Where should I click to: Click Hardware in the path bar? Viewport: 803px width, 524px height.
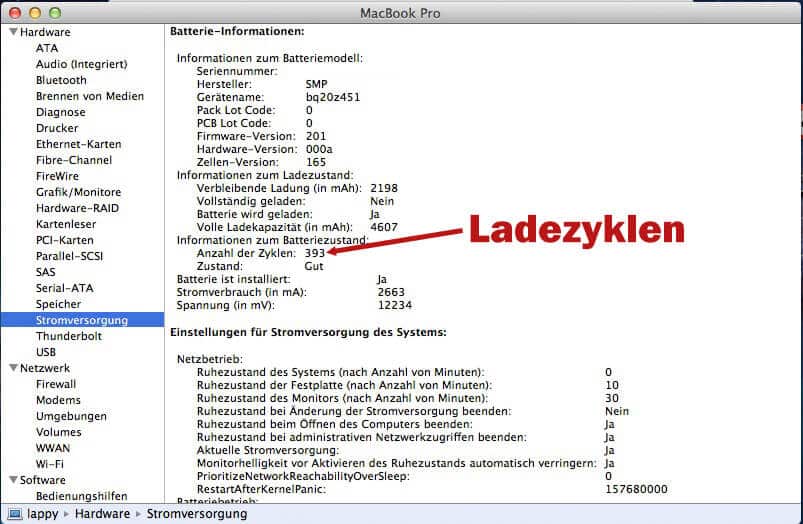(x=102, y=514)
